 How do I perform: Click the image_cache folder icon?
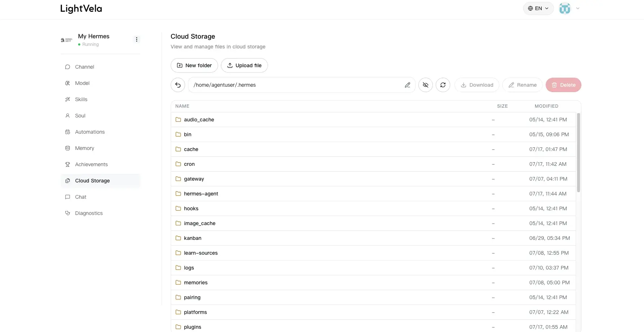coord(178,223)
